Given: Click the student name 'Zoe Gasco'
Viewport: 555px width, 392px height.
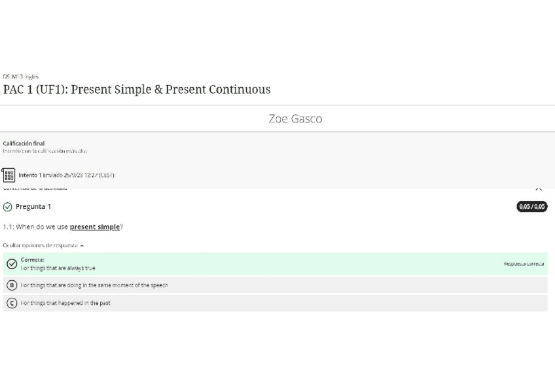Looking at the screenshot, I should (x=295, y=118).
